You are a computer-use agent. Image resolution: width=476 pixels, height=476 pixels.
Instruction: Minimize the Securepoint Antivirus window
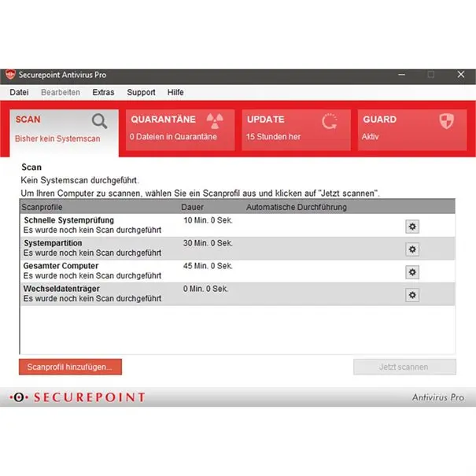(401, 75)
